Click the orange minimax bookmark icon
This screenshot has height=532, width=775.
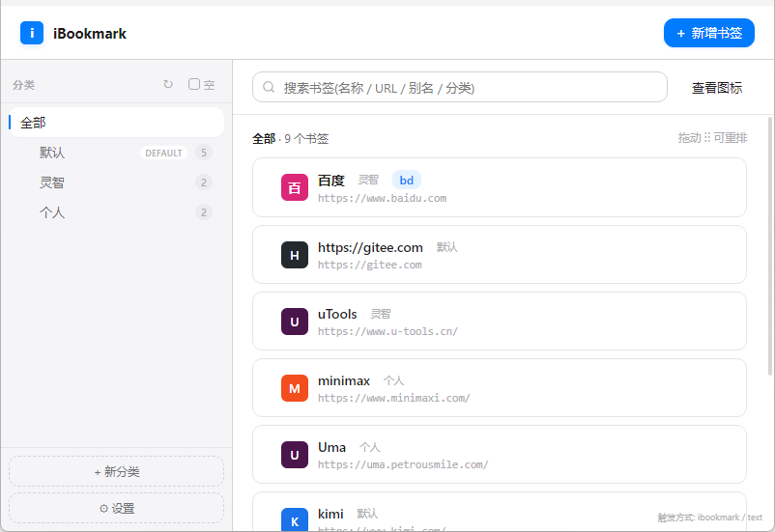295,388
